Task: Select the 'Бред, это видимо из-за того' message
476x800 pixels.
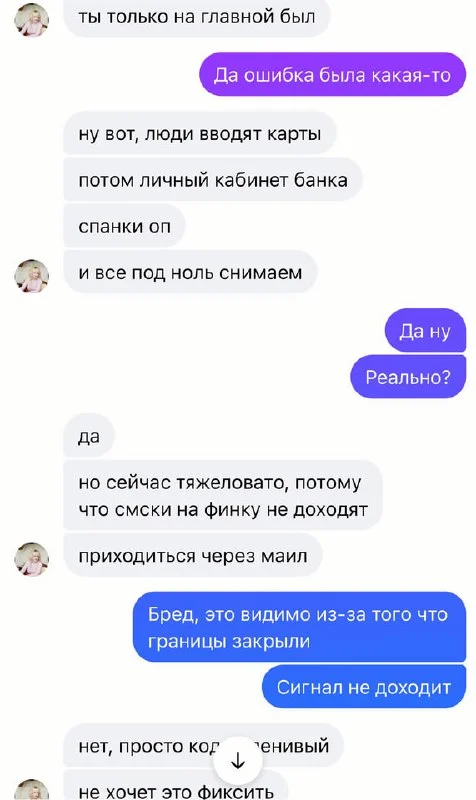Action: tap(299, 627)
